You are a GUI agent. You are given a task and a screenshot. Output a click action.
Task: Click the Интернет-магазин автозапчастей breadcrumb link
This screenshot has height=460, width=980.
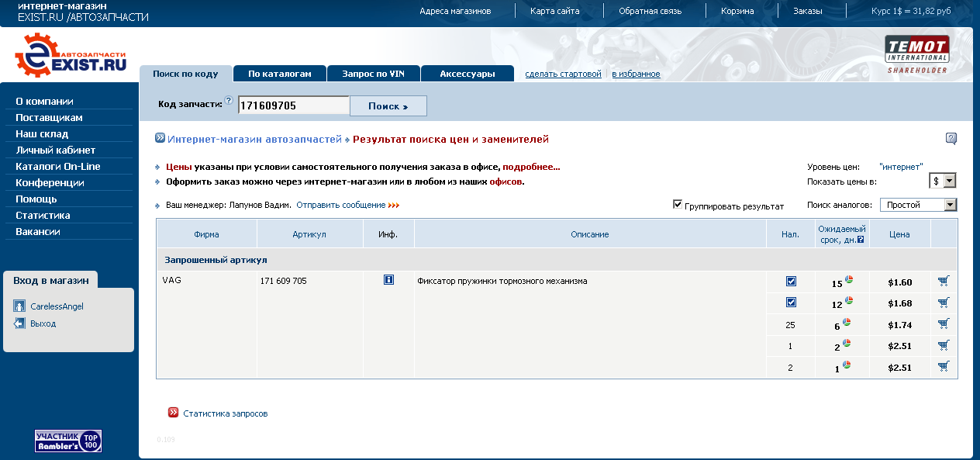[x=254, y=139]
